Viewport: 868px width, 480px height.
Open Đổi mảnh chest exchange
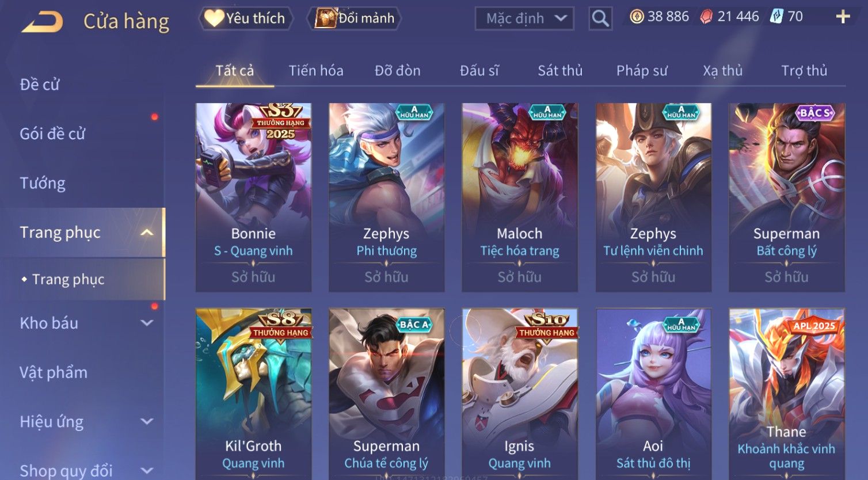[355, 18]
